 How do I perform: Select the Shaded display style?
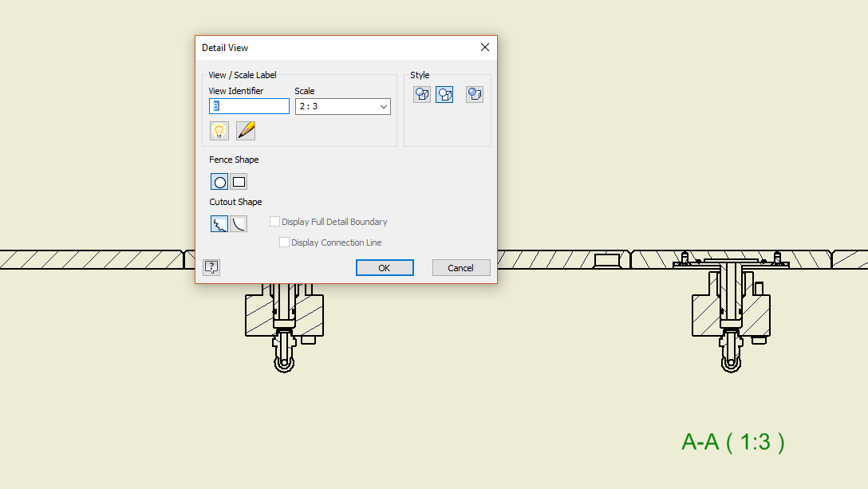[475, 94]
